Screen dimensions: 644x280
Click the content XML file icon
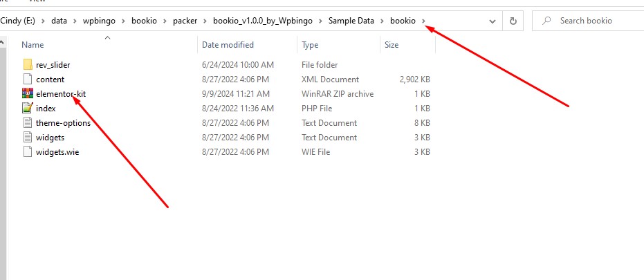(28, 79)
